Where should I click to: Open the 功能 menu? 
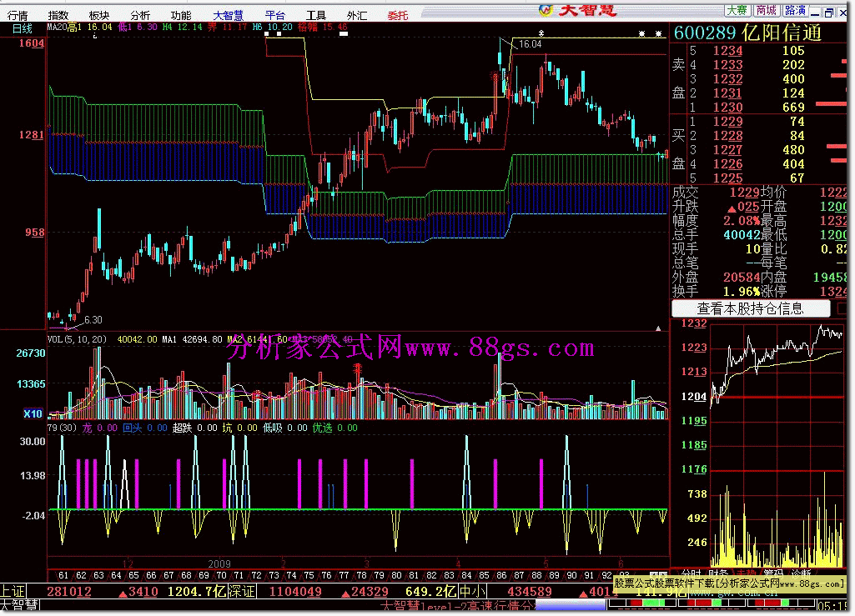[x=180, y=15]
